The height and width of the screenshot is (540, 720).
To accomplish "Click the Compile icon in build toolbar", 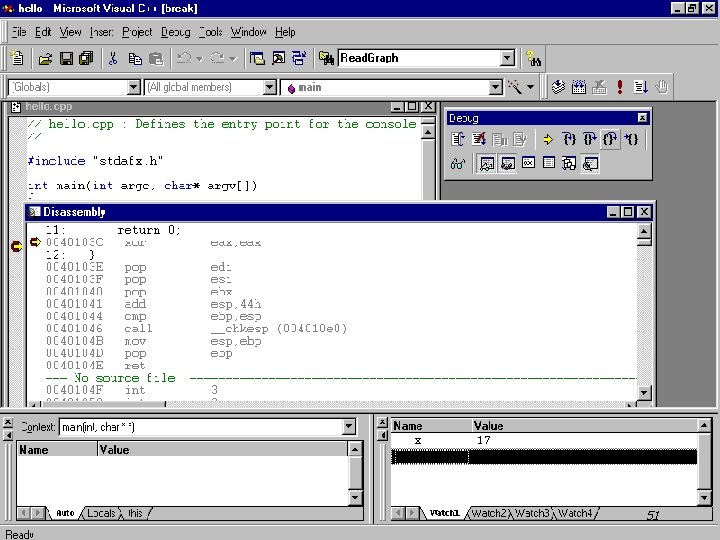I will 557,87.
